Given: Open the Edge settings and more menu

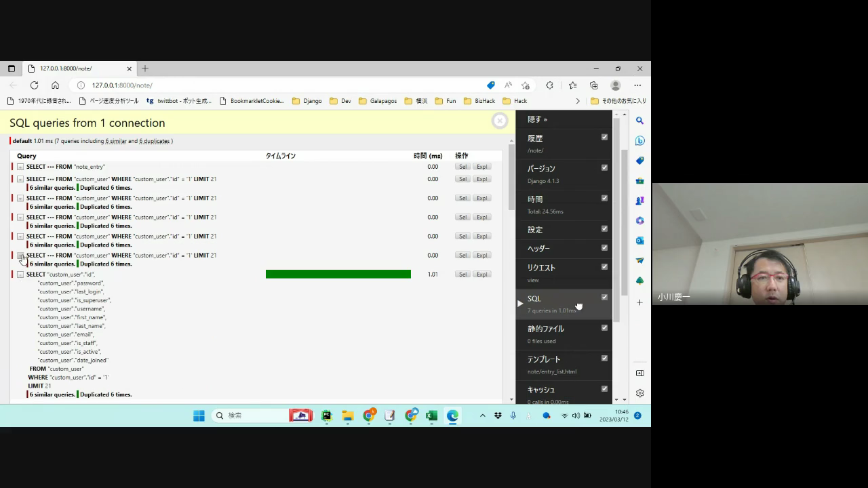Looking at the screenshot, I should click(x=637, y=85).
